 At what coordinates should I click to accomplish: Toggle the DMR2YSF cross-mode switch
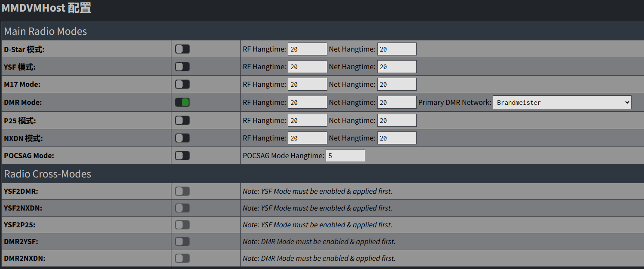click(x=182, y=241)
